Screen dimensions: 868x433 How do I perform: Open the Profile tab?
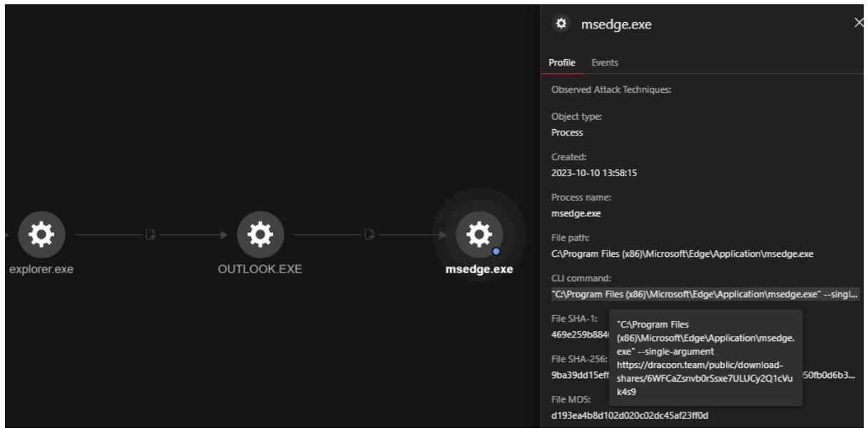tap(562, 63)
